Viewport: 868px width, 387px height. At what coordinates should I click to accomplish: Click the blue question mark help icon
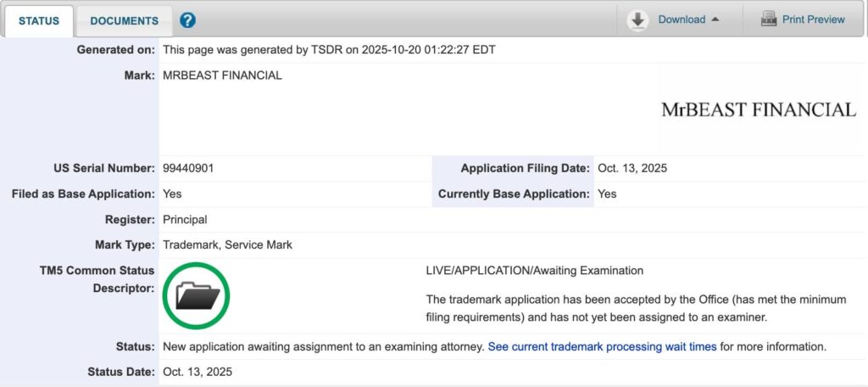coord(188,20)
